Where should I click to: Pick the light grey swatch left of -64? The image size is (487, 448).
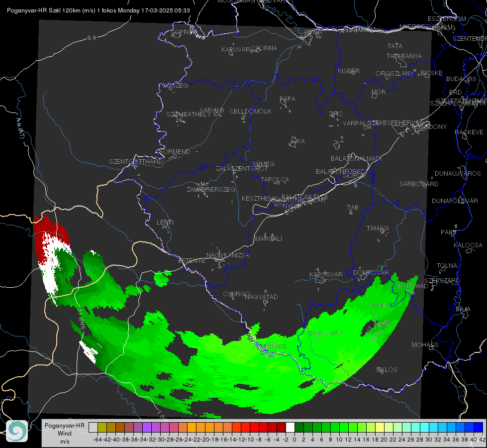93,427
